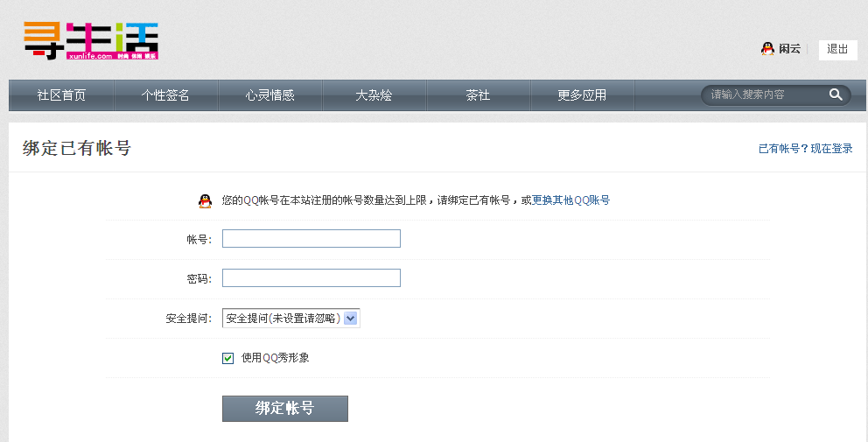The width and height of the screenshot is (868, 442).
Task: Click the search magnifier icon
Action: 836,95
